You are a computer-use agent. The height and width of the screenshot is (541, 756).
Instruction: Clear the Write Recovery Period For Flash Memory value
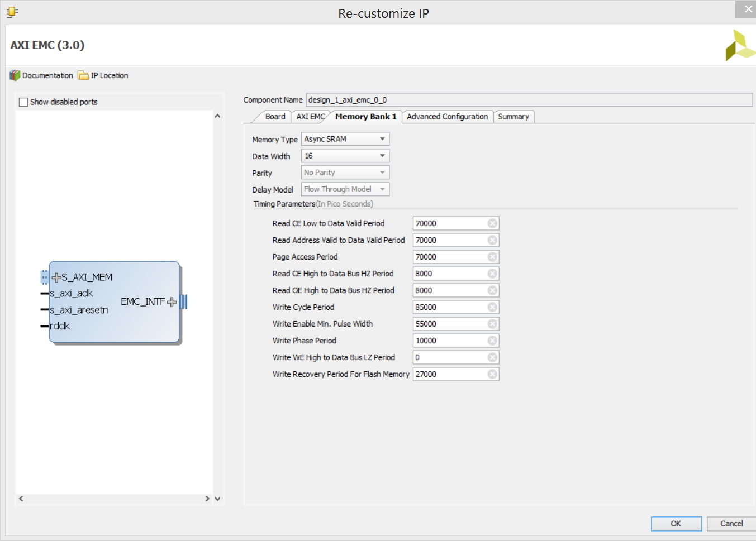[492, 374]
